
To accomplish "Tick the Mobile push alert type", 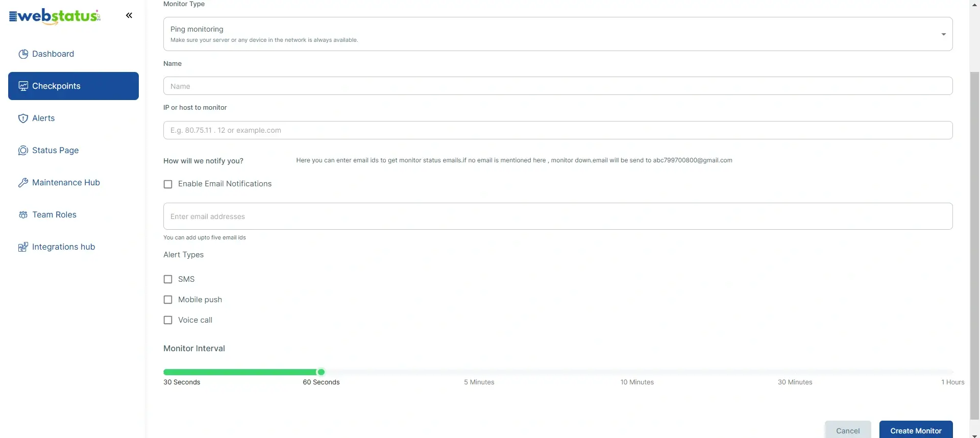I will click(x=168, y=300).
